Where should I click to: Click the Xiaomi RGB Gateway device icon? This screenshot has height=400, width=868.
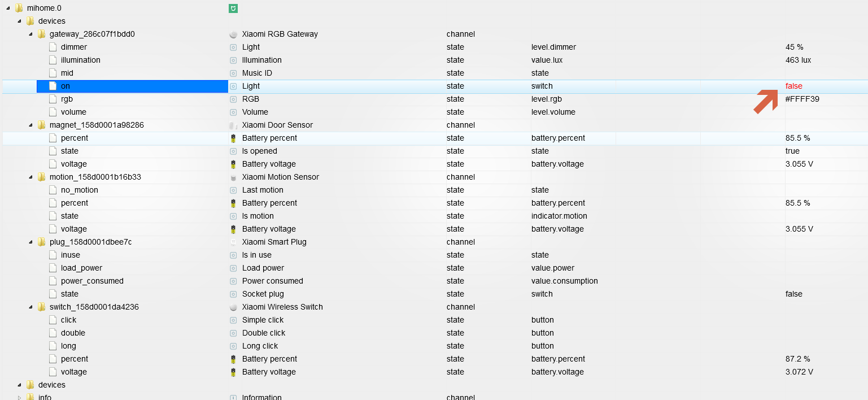point(233,34)
